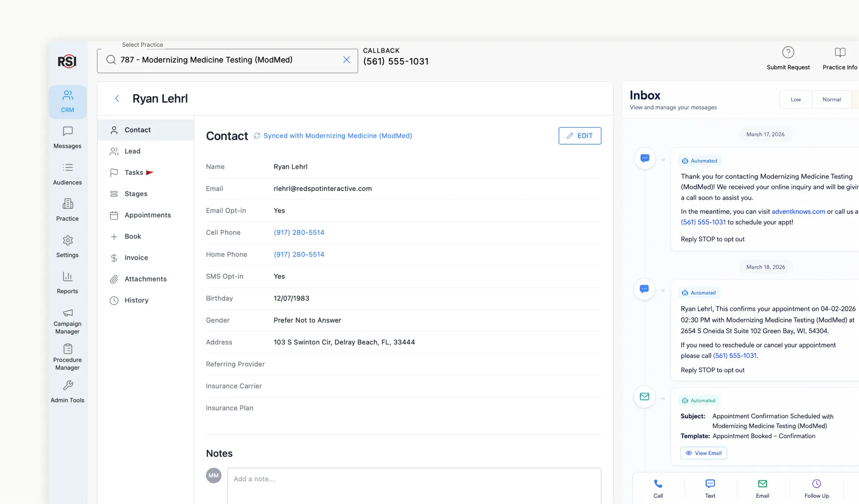Click the Select Practice search field

(227, 61)
